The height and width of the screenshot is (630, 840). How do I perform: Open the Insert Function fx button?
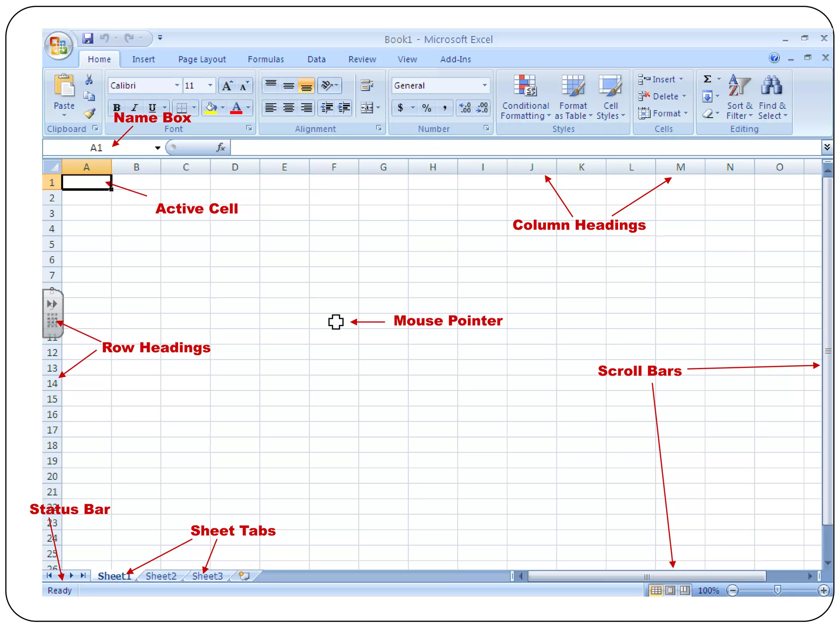221,147
